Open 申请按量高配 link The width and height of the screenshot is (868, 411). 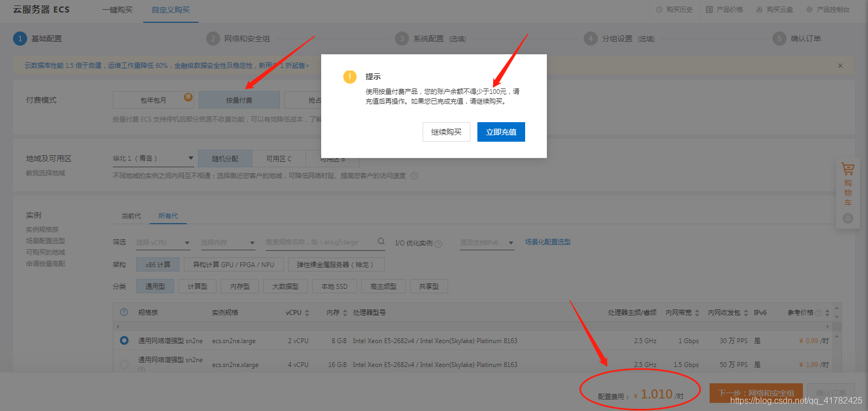tap(46, 264)
